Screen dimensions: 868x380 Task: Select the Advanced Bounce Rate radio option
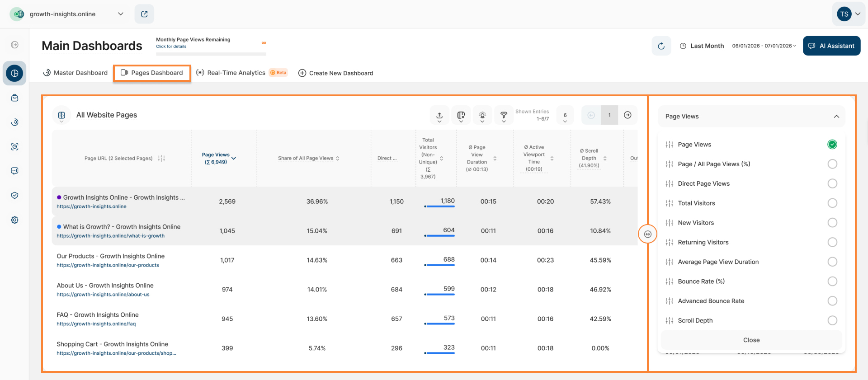tap(832, 301)
